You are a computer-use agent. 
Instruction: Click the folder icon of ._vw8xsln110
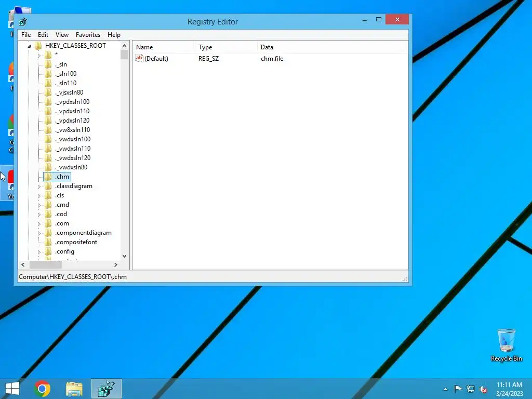pyautogui.click(x=48, y=130)
